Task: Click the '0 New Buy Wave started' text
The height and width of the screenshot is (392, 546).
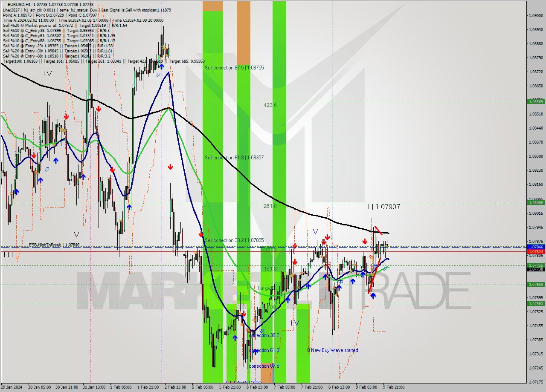Action: 333,350
